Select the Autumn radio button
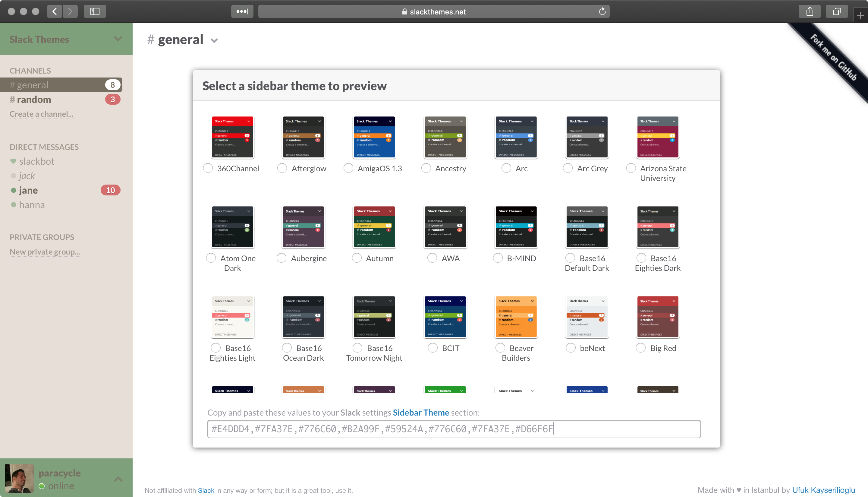868x497 pixels. click(x=357, y=258)
